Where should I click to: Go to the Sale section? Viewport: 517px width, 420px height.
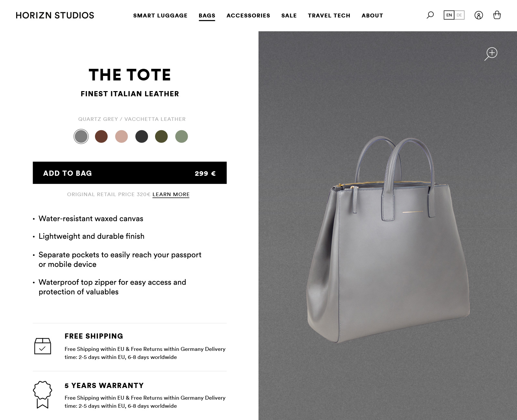pos(289,16)
